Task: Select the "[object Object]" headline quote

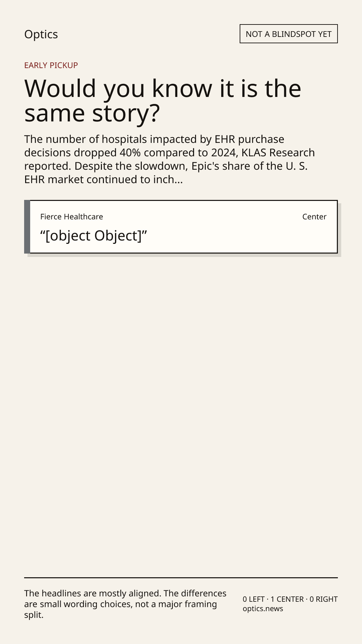Action: tap(94, 236)
